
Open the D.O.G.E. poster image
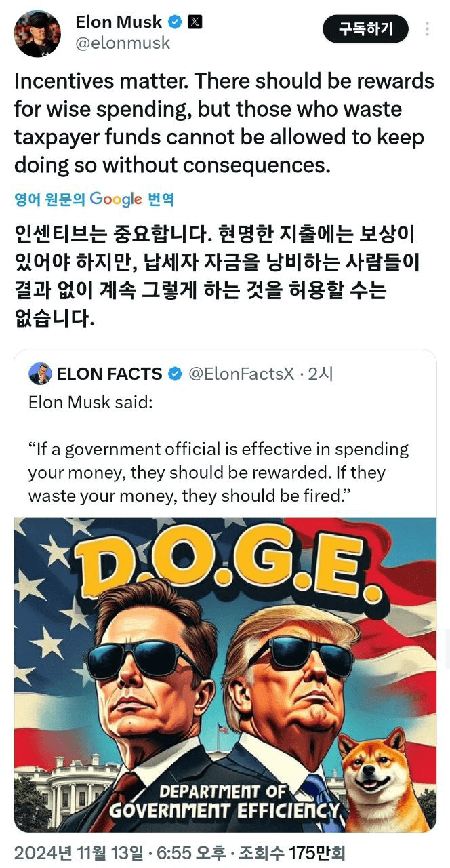pyautogui.click(x=225, y=675)
